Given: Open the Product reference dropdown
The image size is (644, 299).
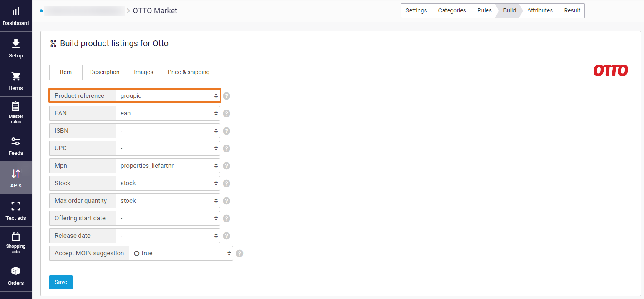Looking at the screenshot, I should [x=168, y=96].
